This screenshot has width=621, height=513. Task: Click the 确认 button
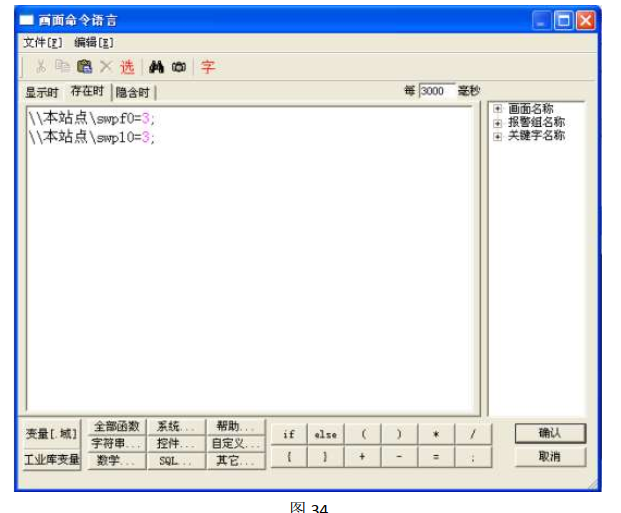[x=550, y=433]
